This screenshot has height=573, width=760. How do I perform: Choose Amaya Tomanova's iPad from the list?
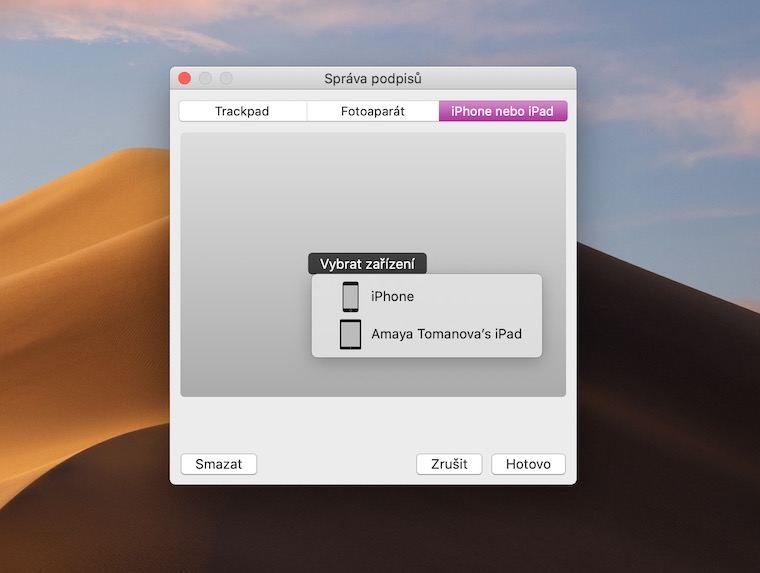[x=427, y=334]
